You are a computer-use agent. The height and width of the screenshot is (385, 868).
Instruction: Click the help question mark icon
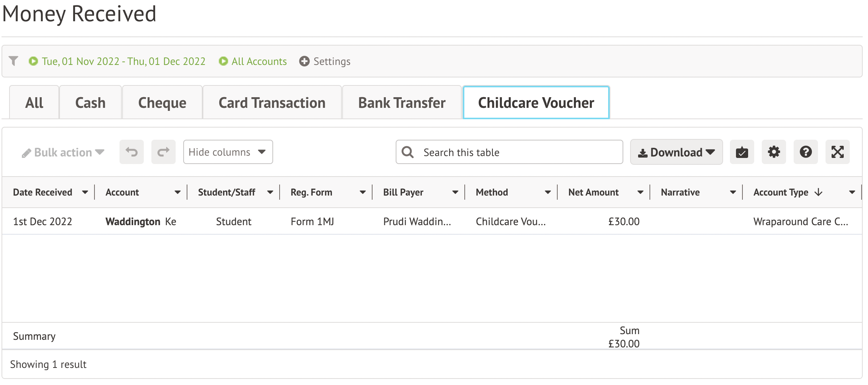coord(806,152)
